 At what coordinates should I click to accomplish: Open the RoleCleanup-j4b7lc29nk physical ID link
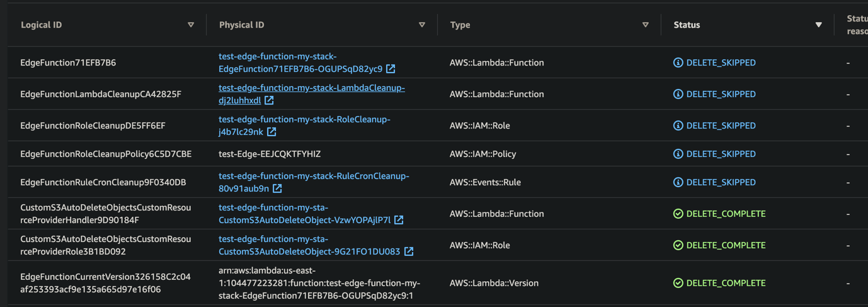point(304,125)
